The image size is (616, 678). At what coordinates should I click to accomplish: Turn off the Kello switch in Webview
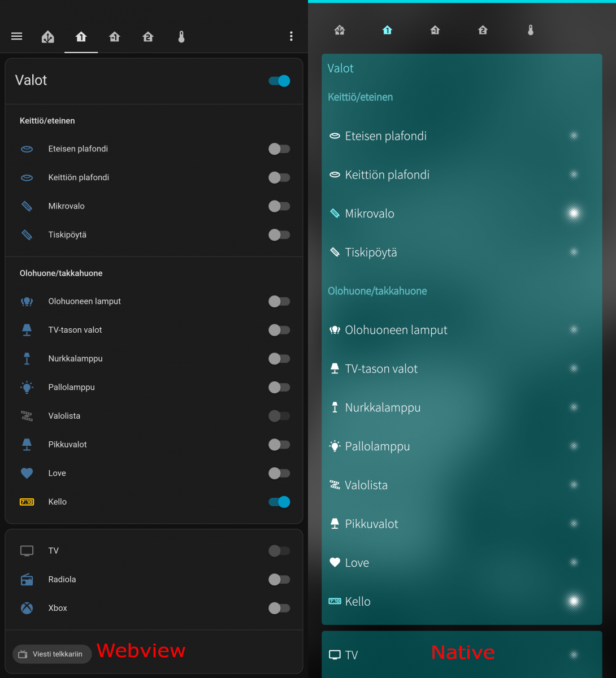point(279,502)
